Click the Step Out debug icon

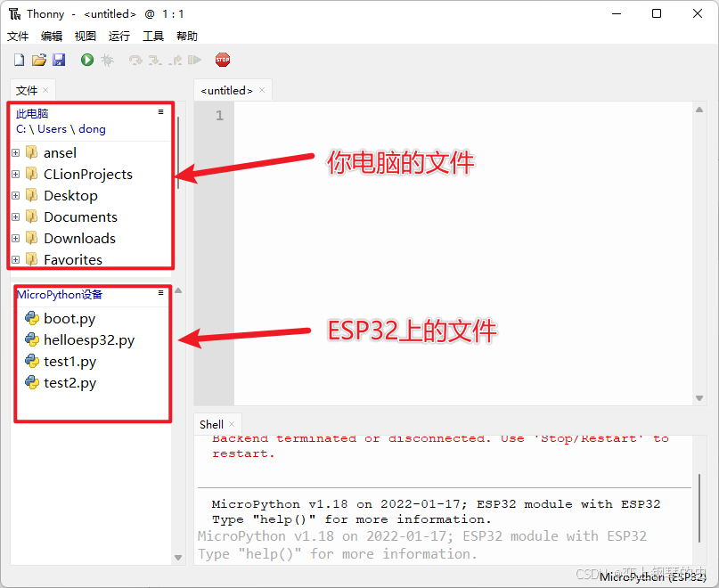click(175, 60)
